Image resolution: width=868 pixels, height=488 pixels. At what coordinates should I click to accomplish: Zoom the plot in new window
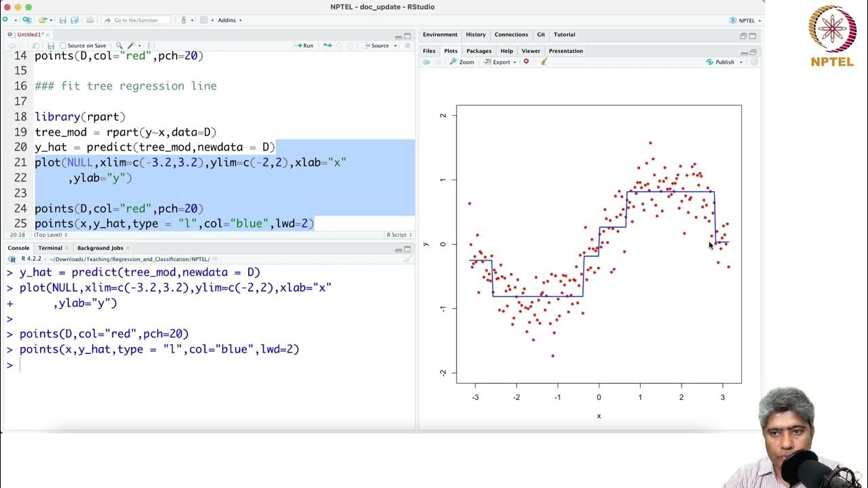tap(462, 62)
